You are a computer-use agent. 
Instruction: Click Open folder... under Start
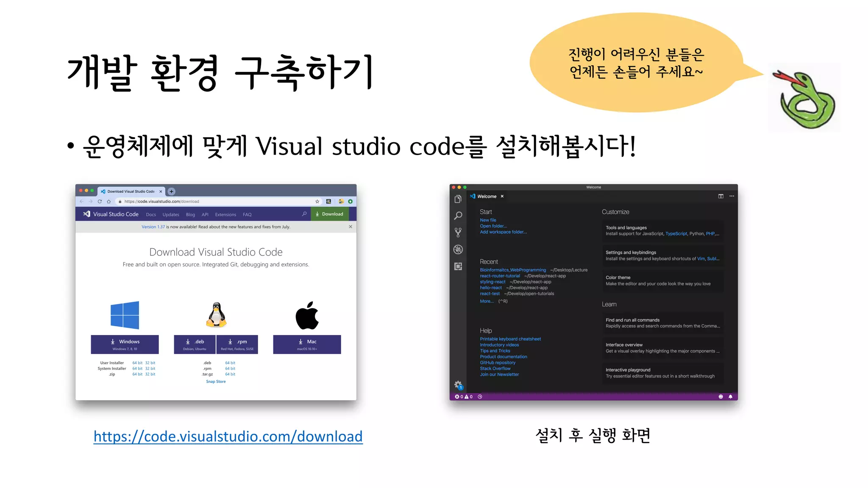[x=493, y=226]
